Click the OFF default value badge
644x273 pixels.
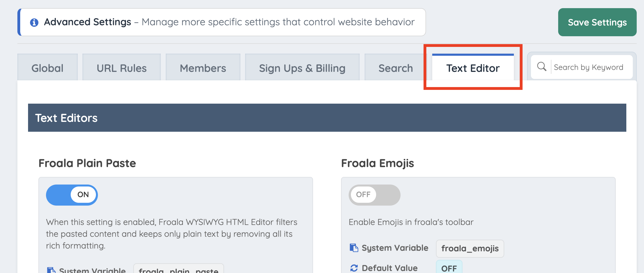click(x=449, y=268)
